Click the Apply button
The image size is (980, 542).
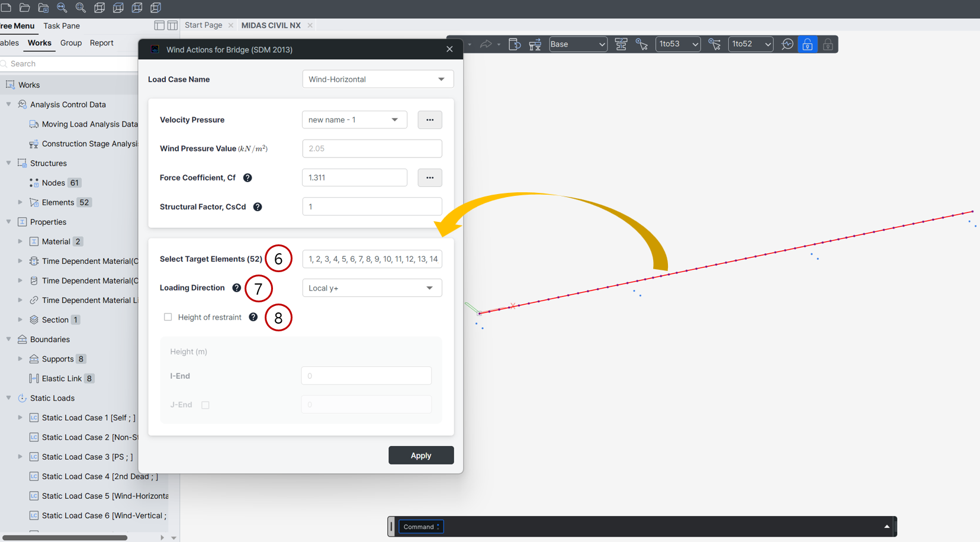(421, 456)
